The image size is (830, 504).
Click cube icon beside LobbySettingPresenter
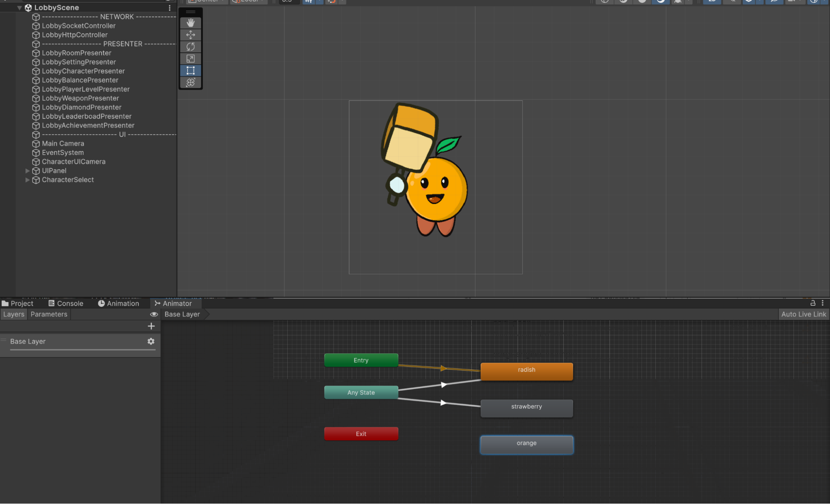(36, 62)
